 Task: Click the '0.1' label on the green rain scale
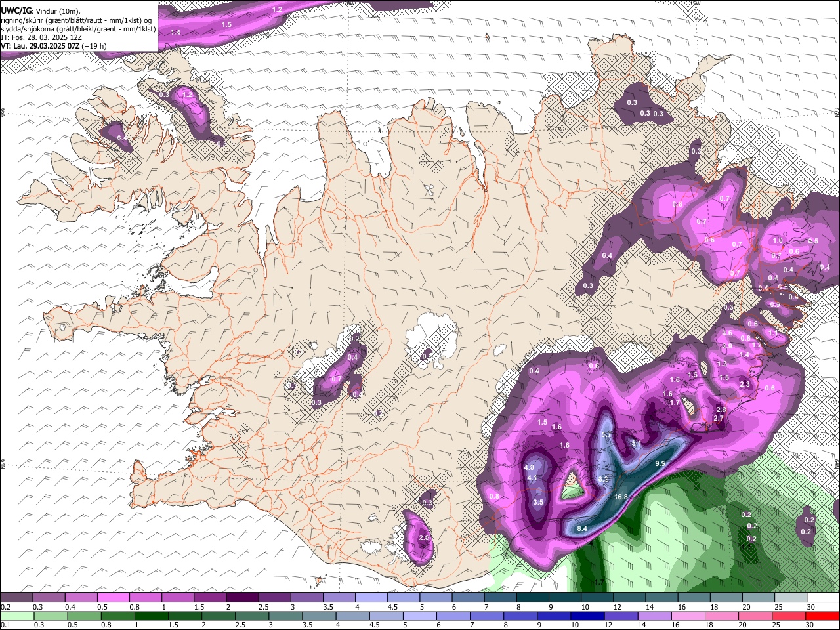(5, 625)
